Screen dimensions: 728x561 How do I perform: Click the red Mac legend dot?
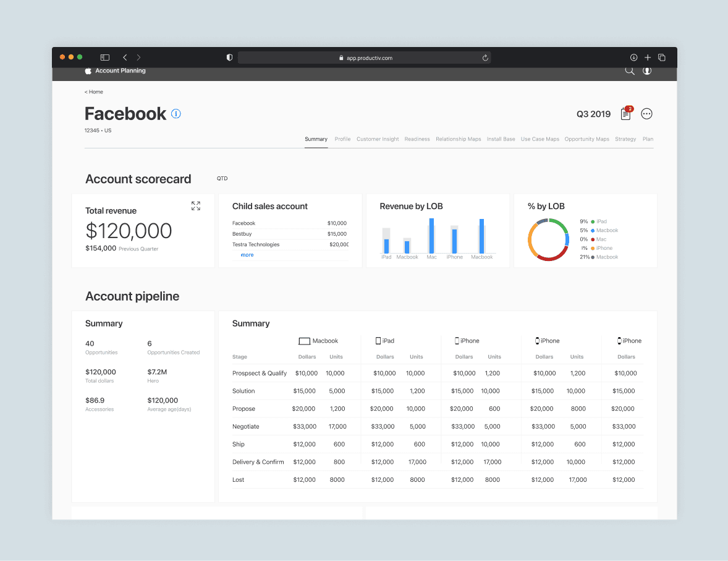593,239
